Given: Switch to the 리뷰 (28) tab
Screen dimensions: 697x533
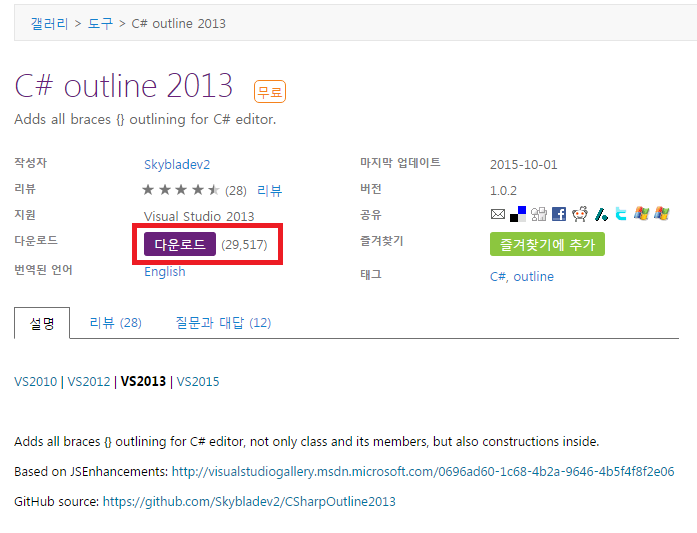Looking at the screenshot, I should tap(116, 323).
